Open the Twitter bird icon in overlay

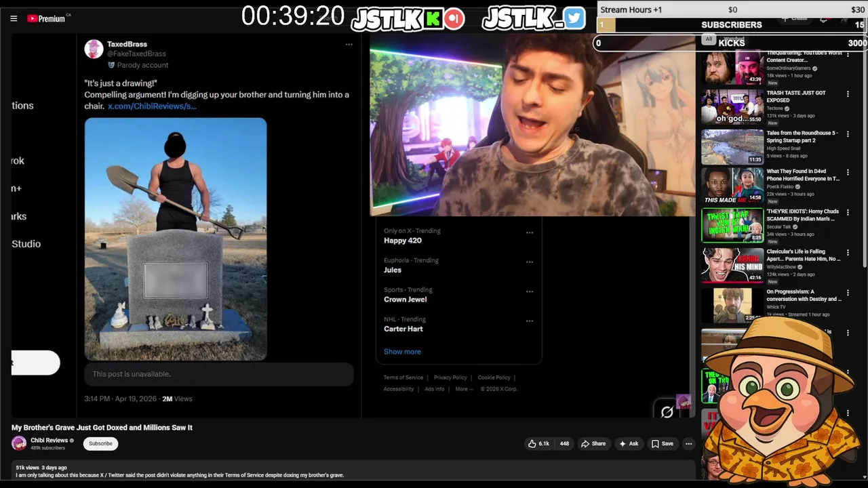click(574, 18)
